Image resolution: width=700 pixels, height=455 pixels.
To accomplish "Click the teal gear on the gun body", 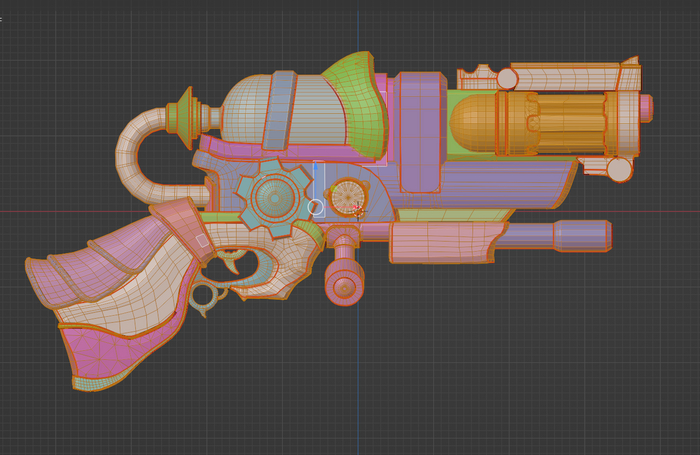I will 272,198.
